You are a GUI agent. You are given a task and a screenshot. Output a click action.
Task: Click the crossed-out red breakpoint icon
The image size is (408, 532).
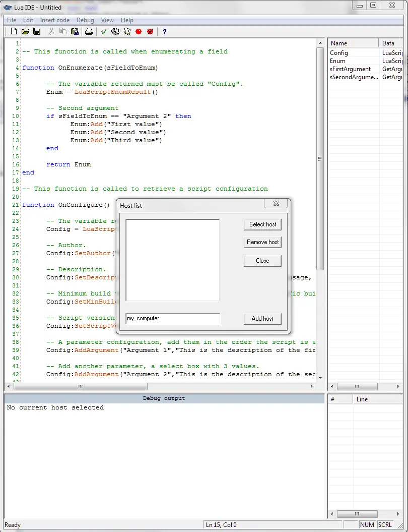coord(150,32)
